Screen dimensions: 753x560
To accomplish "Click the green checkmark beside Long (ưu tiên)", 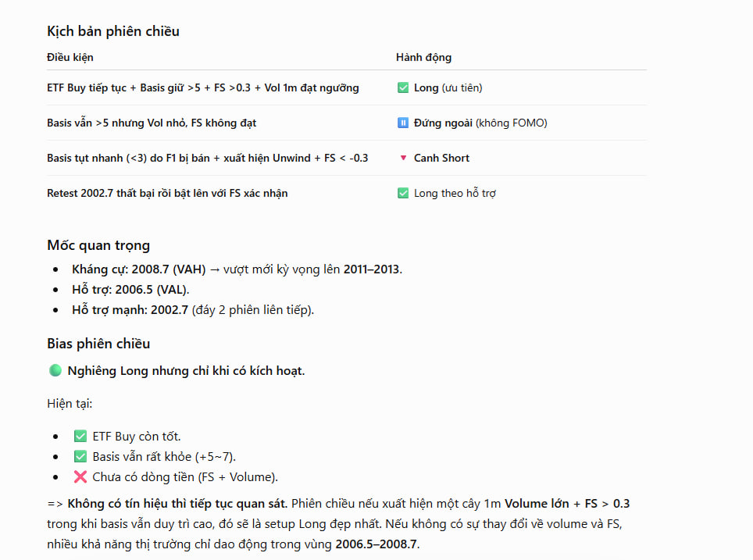I will click(403, 88).
